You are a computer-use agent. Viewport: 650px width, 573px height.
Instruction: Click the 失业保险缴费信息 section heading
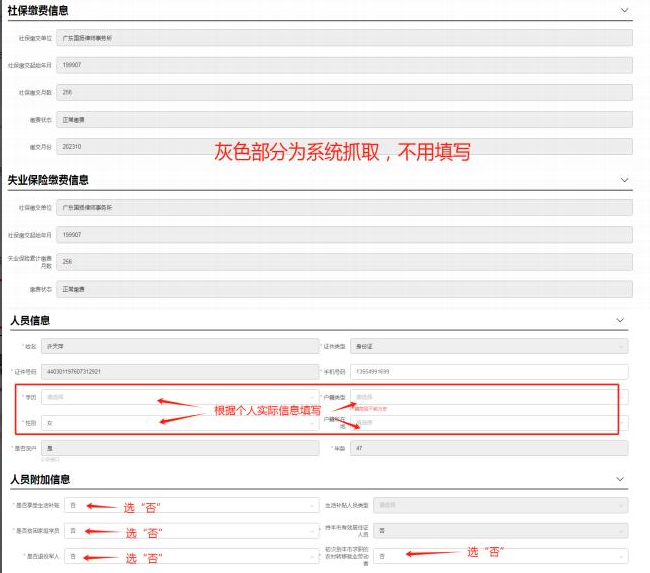pyautogui.click(x=48, y=180)
